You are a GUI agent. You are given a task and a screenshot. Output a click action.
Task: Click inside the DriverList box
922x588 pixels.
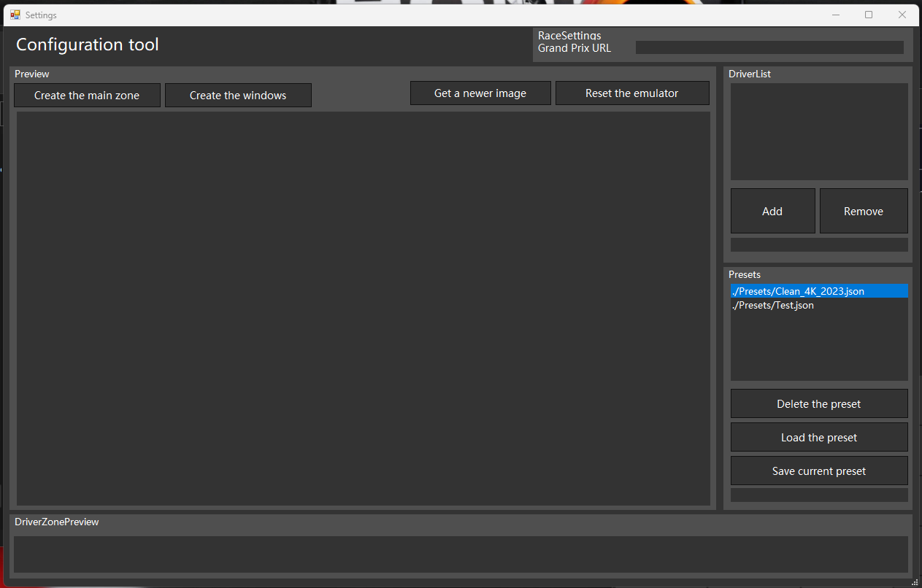818,131
